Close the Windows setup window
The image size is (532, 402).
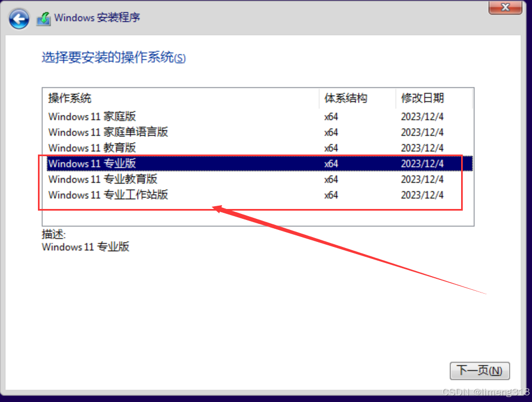click(x=505, y=7)
